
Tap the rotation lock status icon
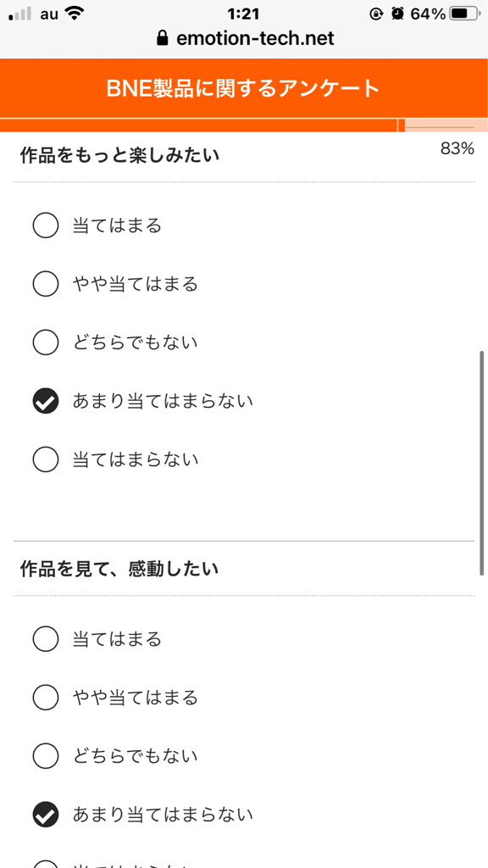click(x=376, y=14)
